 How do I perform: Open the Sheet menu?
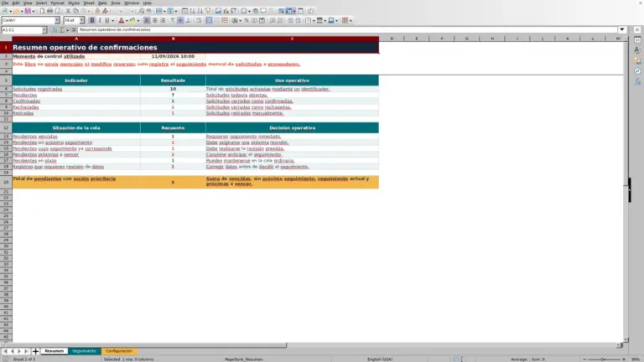pos(88,3)
